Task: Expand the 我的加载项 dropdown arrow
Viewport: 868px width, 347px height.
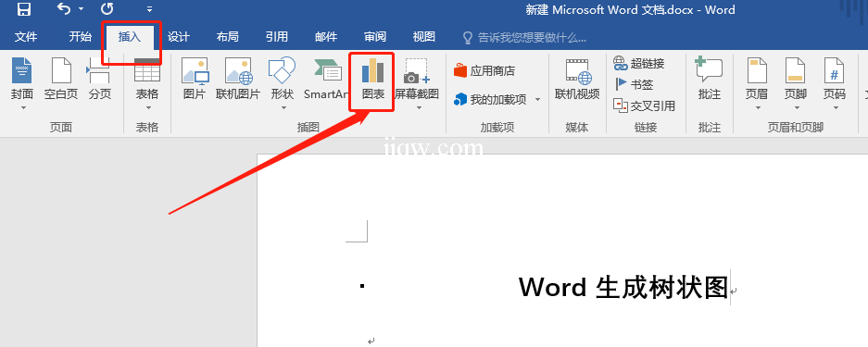Action: click(537, 100)
